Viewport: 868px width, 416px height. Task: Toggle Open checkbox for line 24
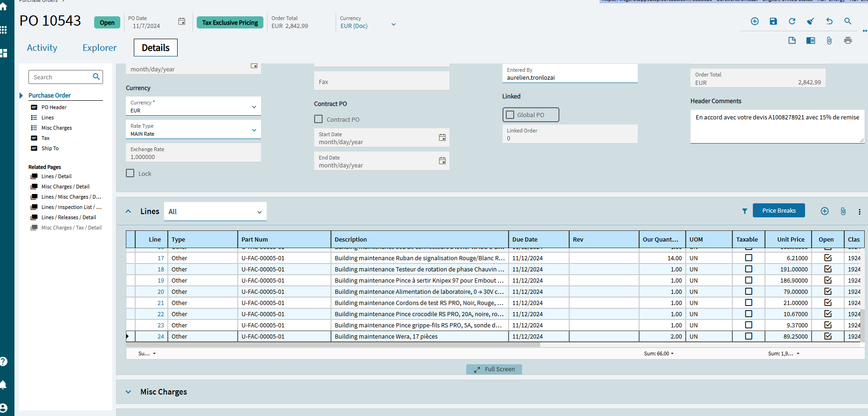pyautogui.click(x=828, y=336)
